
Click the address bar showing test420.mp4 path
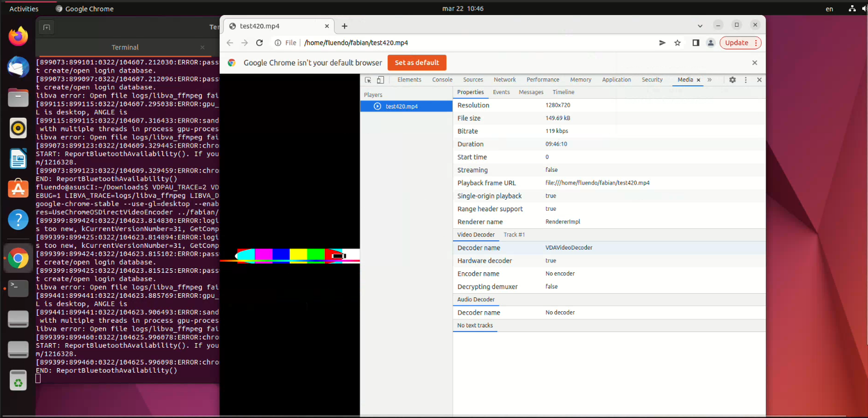(465, 43)
